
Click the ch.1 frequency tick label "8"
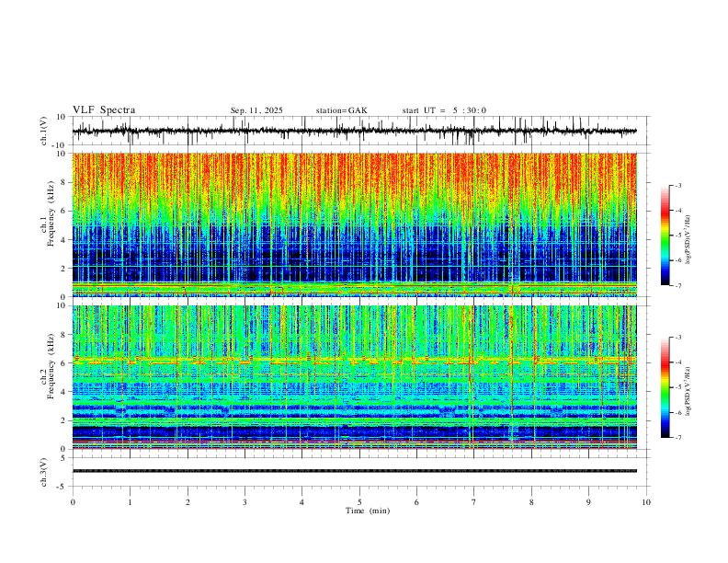pos(64,182)
